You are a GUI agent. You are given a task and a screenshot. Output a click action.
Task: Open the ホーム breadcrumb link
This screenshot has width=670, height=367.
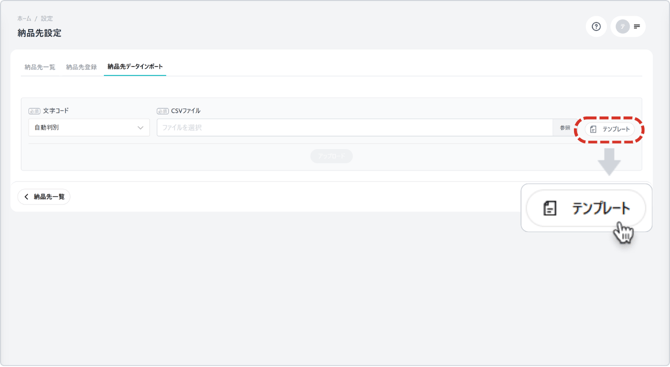24,18
